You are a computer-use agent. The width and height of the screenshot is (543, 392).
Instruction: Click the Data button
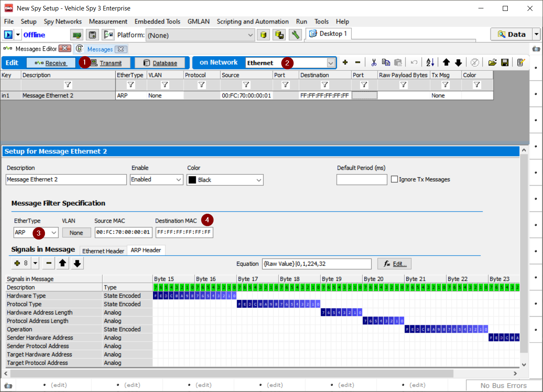pyautogui.click(x=512, y=34)
